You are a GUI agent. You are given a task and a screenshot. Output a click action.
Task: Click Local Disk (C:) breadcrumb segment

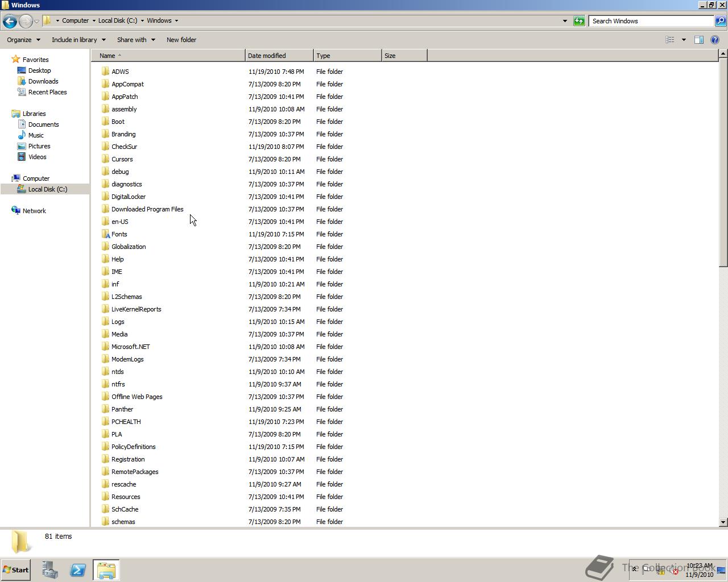(118, 20)
